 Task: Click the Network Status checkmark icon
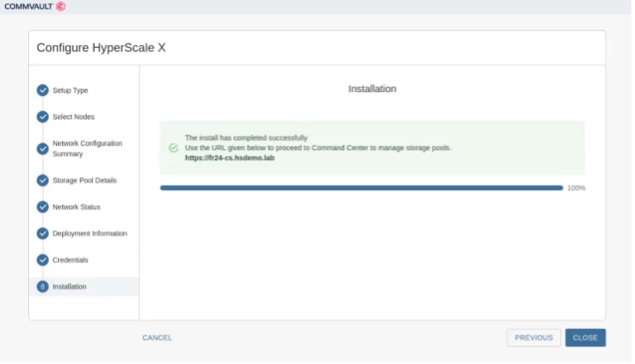[43, 207]
